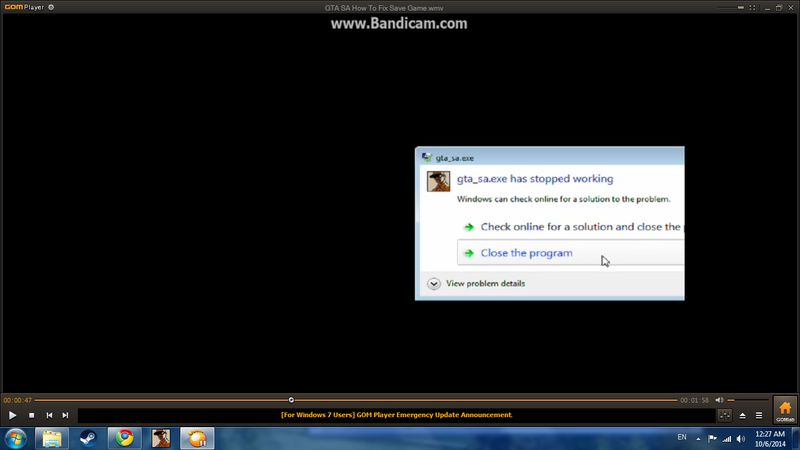Screen dimensions: 800x450
Task: Close the GOM Player window
Action: pyautogui.click(x=791, y=8)
